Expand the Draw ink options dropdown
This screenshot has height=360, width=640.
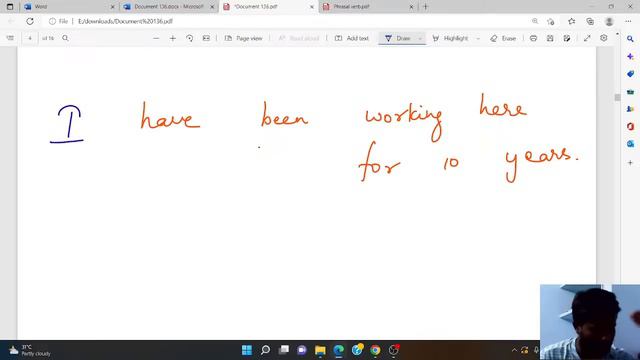(420, 38)
